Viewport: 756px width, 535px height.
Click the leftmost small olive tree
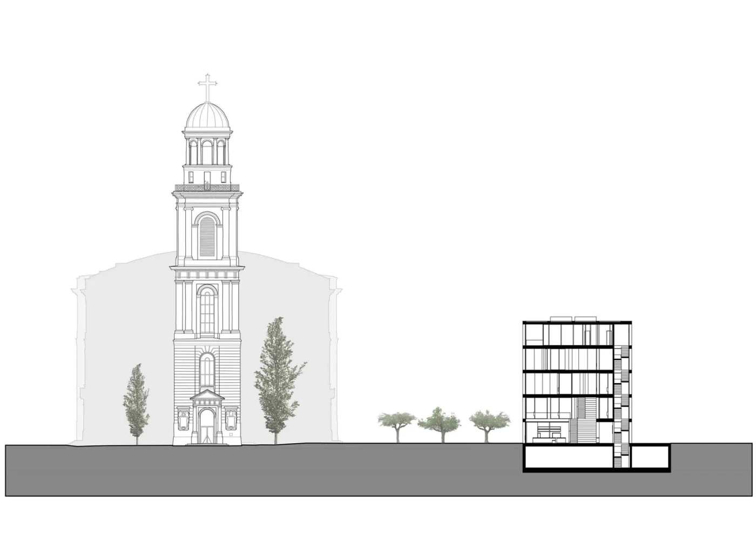397,422
